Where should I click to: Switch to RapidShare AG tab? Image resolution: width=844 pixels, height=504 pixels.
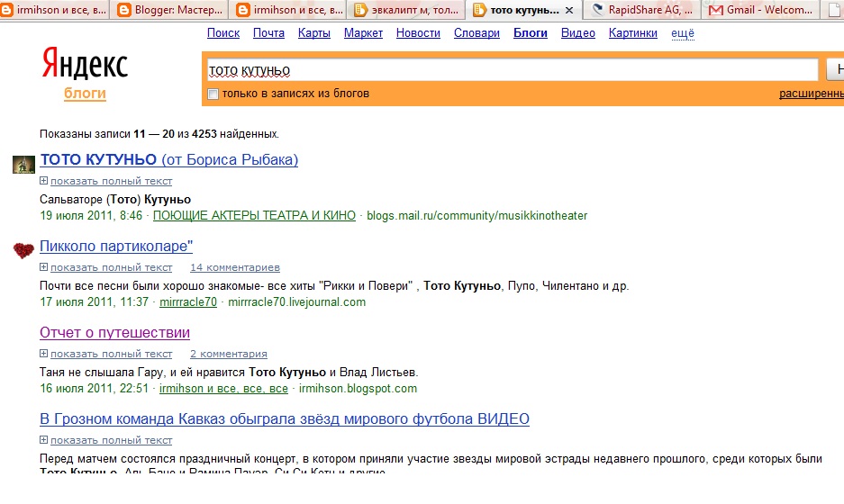point(641,10)
